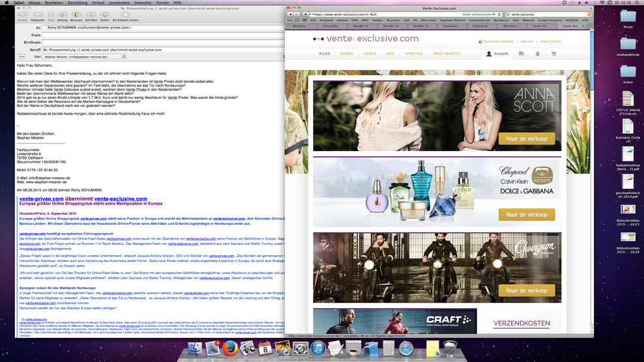Open the Google Analytics bookmark
Viewport: 644px width, 362px height.
tap(549, 20)
